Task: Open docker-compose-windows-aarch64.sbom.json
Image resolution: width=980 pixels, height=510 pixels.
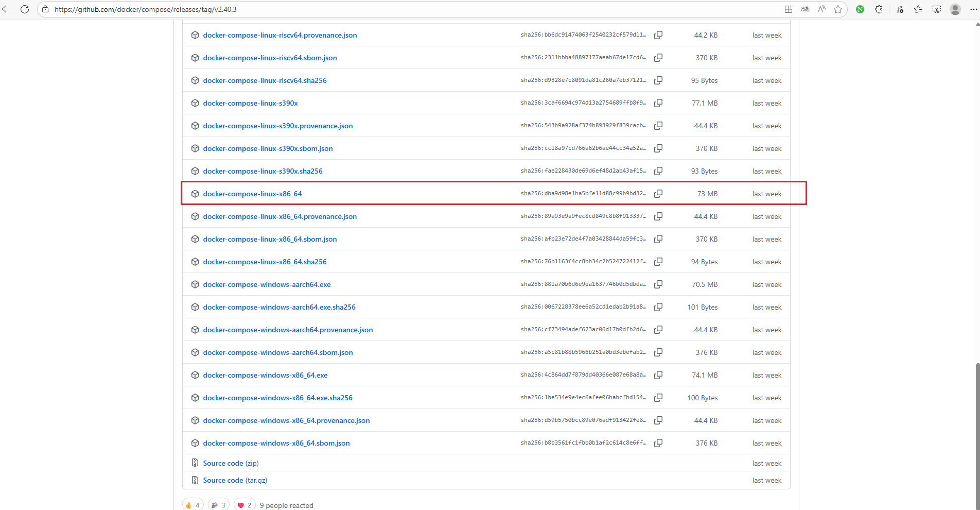Action: (278, 352)
